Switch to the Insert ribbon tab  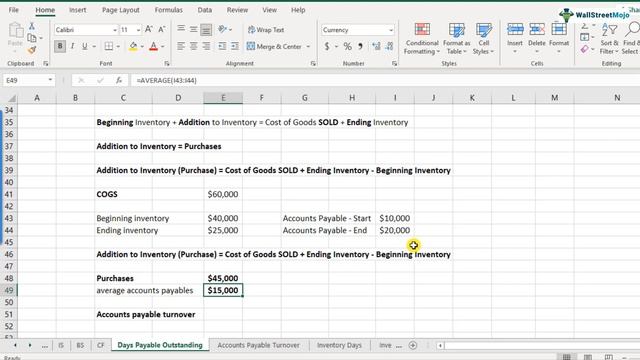(78, 10)
